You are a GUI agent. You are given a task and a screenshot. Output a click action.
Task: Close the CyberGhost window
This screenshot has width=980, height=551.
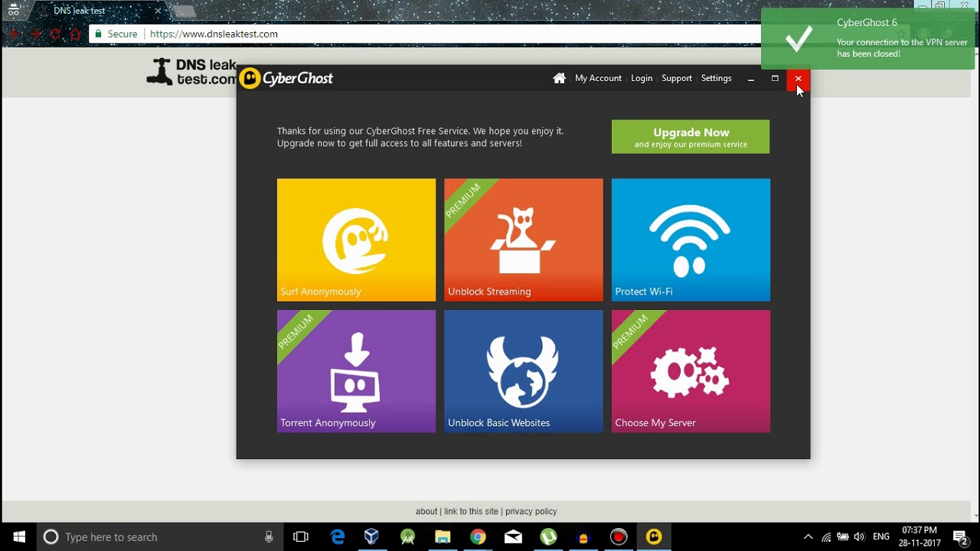[799, 78]
